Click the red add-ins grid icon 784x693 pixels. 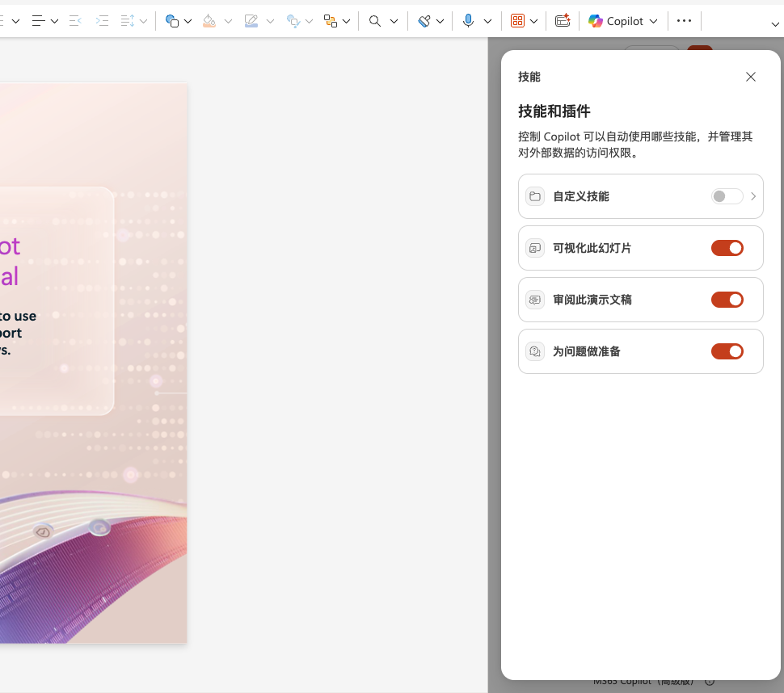point(517,21)
